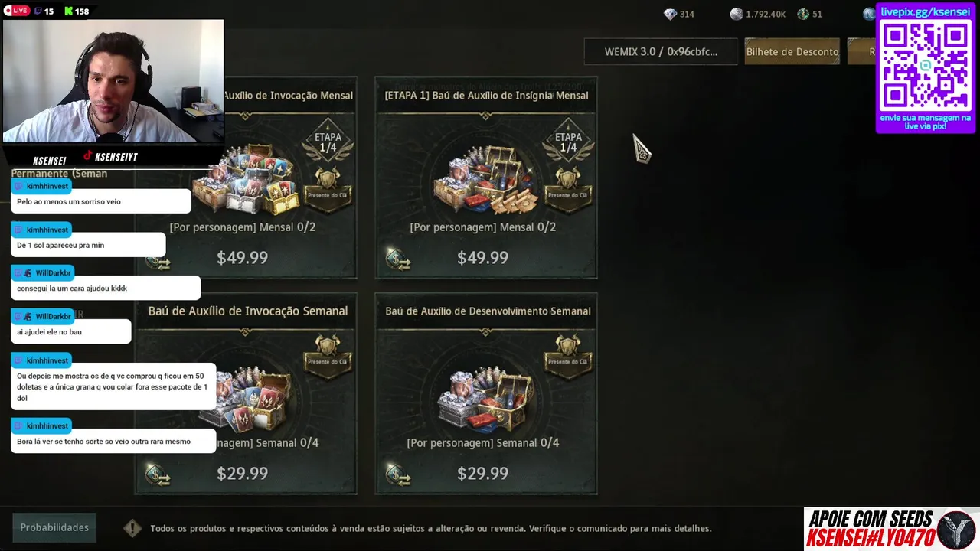Click the ETAPA 1/4 badge on Insígnia Mensal
The height and width of the screenshot is (551, 980).
pyautogui.click(x=568, y=141)
